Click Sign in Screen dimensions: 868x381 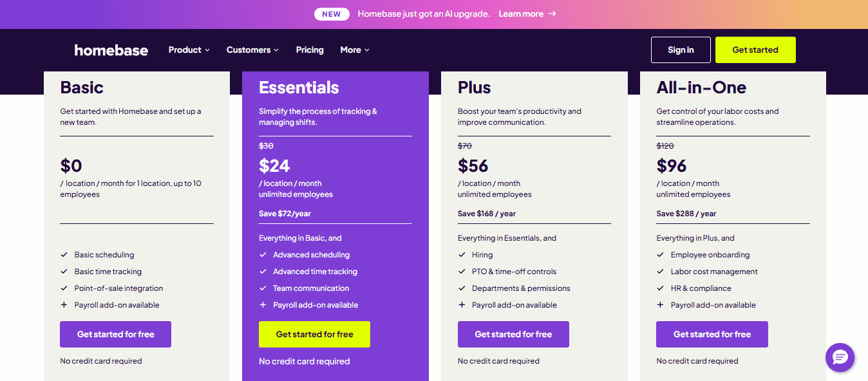pos(681,50)
